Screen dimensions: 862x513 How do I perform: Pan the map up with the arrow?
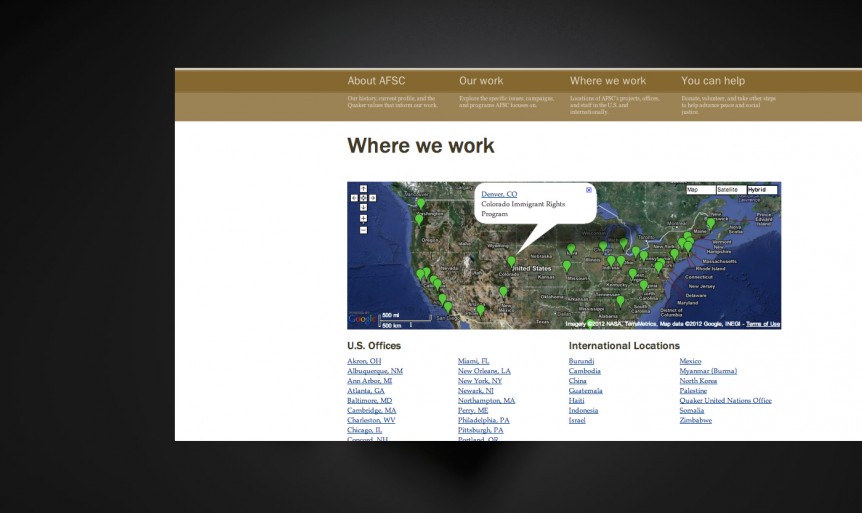[x=363, y=189]
